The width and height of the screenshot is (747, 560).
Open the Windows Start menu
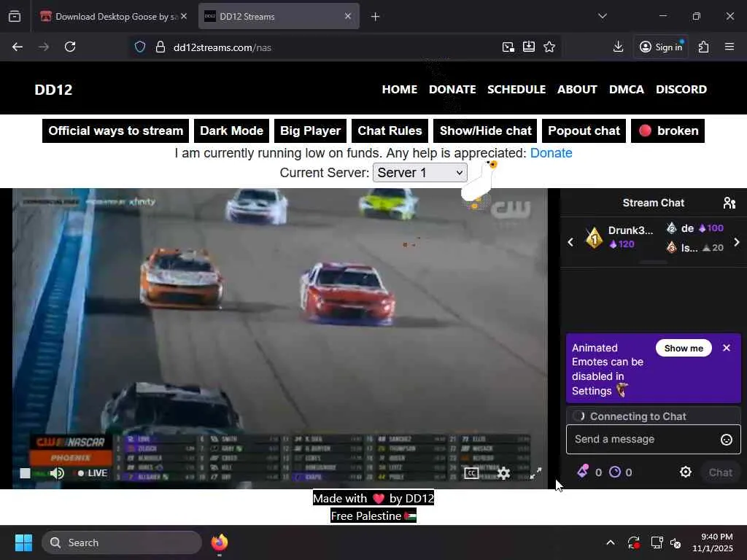(24, 542)
